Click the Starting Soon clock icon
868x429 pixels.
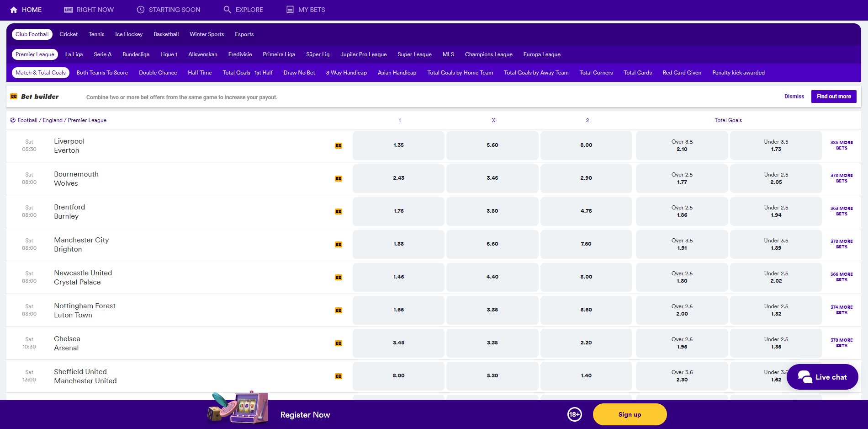click(x=141, y=10)
